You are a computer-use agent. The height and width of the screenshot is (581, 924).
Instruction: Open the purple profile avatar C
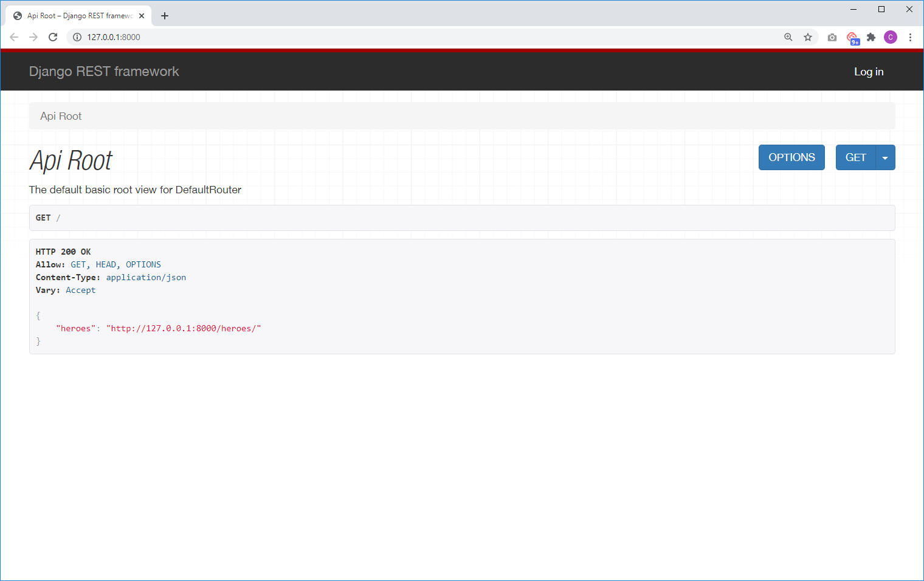(891, 37)
